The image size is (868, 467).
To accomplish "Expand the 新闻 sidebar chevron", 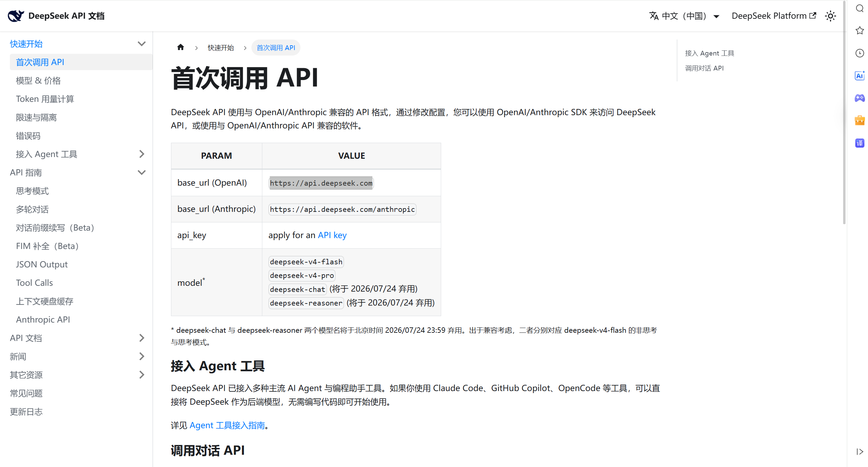I will [142, 356].
